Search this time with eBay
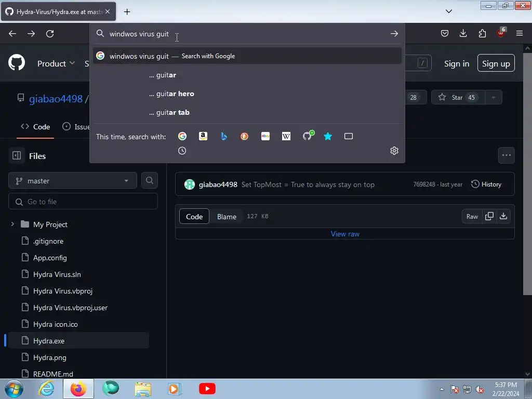Screen dimensions: 532x399 (x=265, y=136)
